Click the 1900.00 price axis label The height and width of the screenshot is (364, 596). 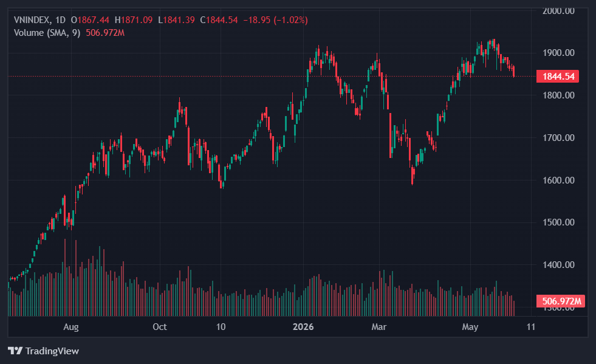(558, 53)
